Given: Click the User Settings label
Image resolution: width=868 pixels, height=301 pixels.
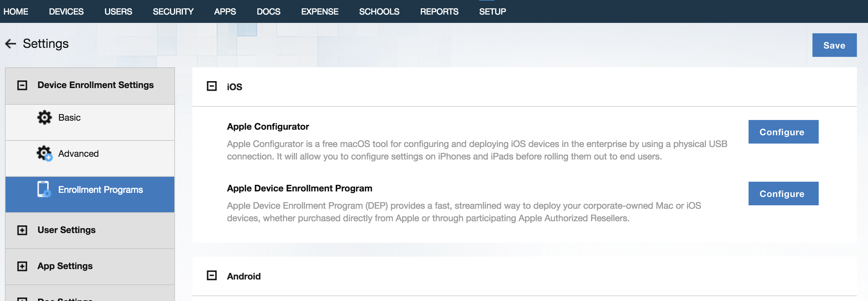Looking at the screenshot, I should pos(67,230).
